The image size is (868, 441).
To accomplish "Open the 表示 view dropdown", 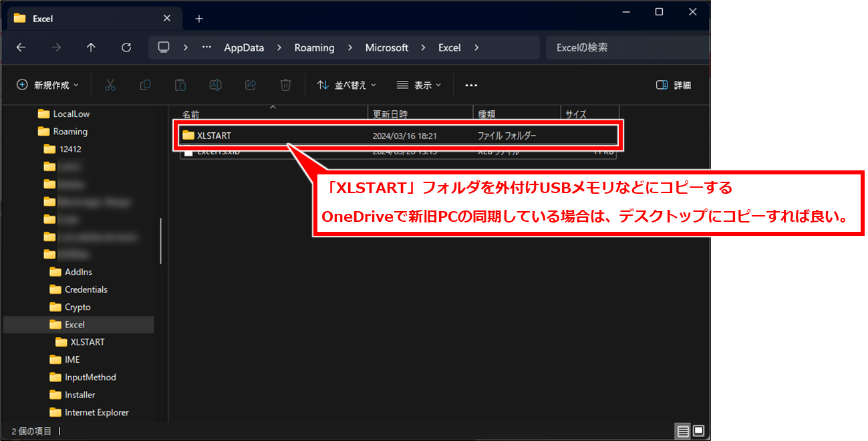I will (x=419, y=85).
